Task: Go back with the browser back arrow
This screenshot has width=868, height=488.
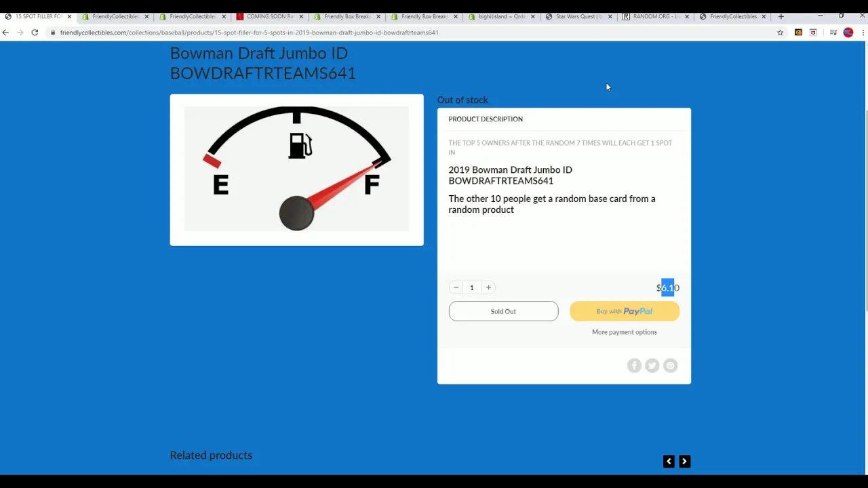Action: click(x=5, y=33)
